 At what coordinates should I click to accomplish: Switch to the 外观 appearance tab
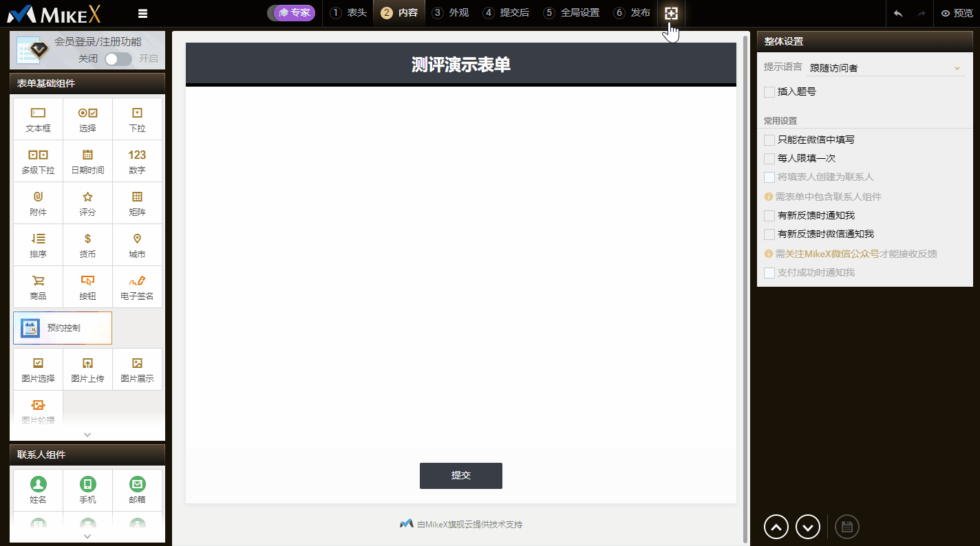pyautogui.click(x=451, y=13)
